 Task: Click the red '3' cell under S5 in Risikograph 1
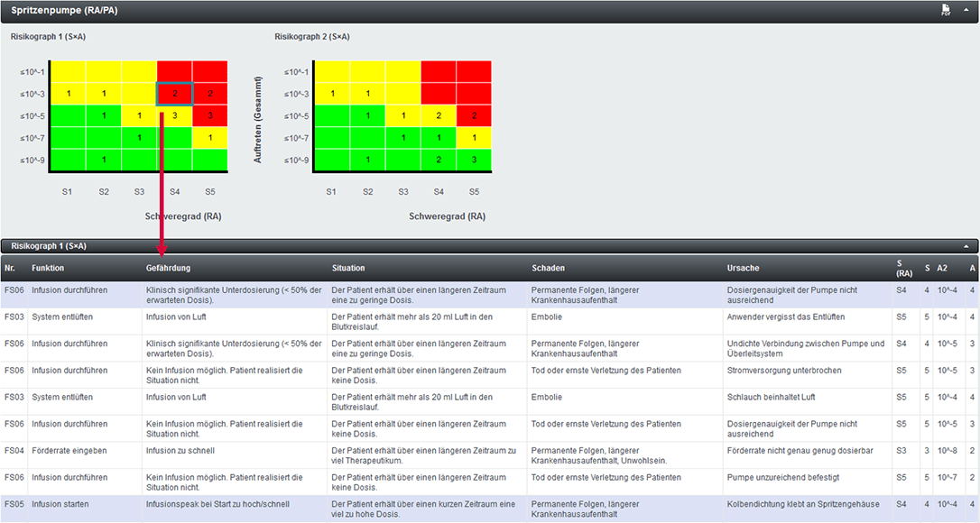209,115
